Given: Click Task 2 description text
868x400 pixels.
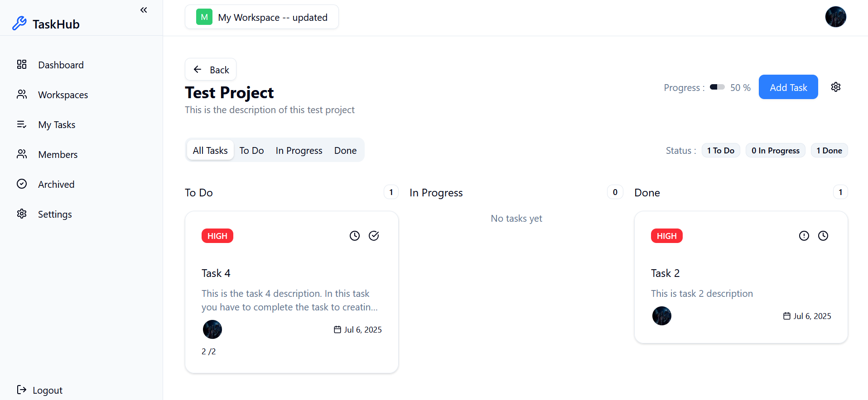Looking at the screenshot, I should pos(702,294).
